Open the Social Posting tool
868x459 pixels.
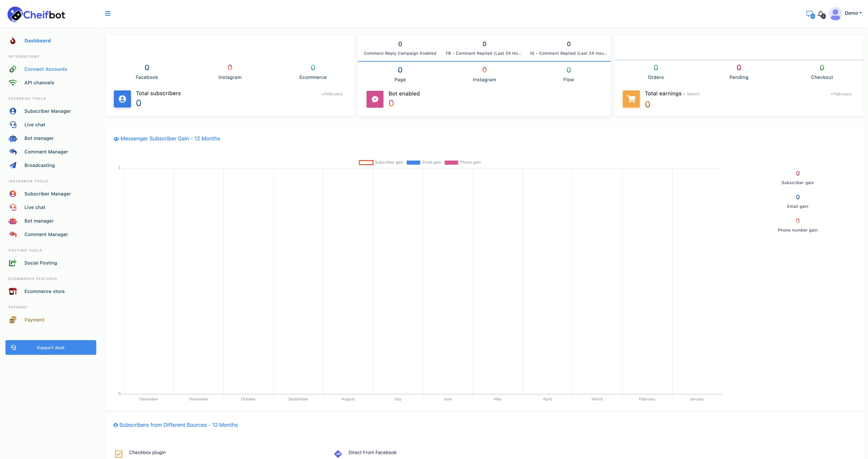point(41,263)
